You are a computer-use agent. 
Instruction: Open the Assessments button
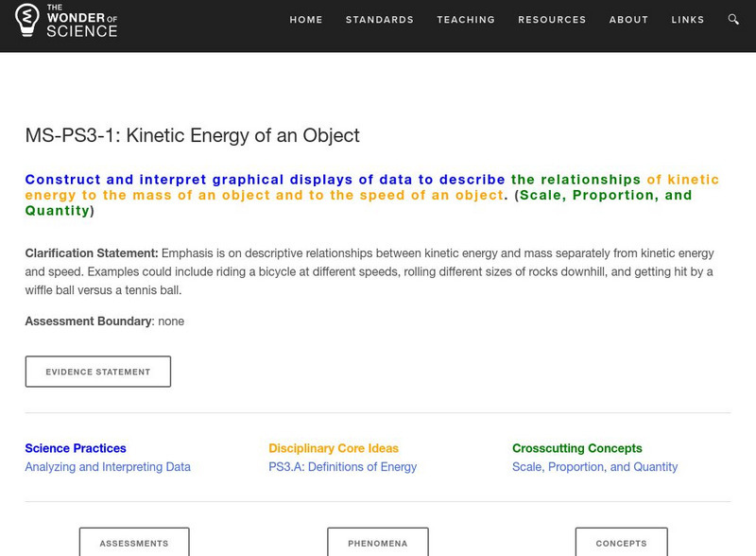pos(134,543)
